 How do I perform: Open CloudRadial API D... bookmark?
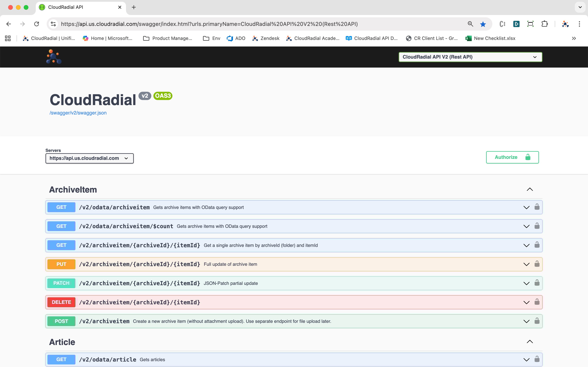coord(372,38)
